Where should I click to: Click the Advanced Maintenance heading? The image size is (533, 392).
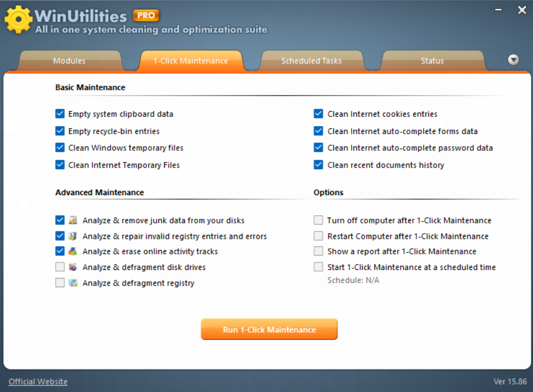(x=100, y=192)
